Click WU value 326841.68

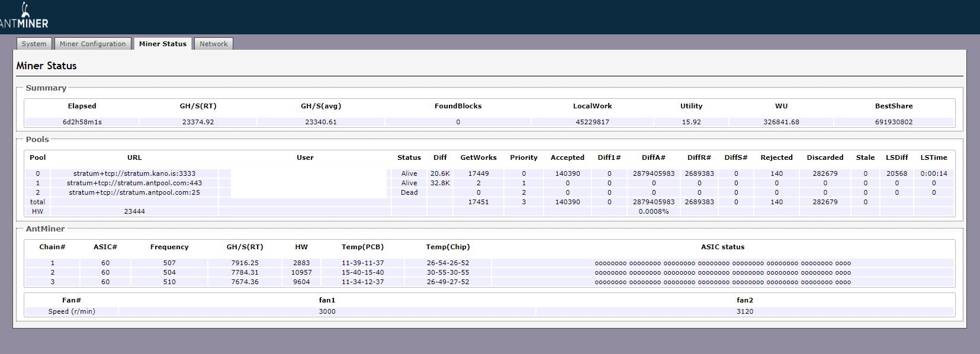pyautogui.click(x=781, y=122)
